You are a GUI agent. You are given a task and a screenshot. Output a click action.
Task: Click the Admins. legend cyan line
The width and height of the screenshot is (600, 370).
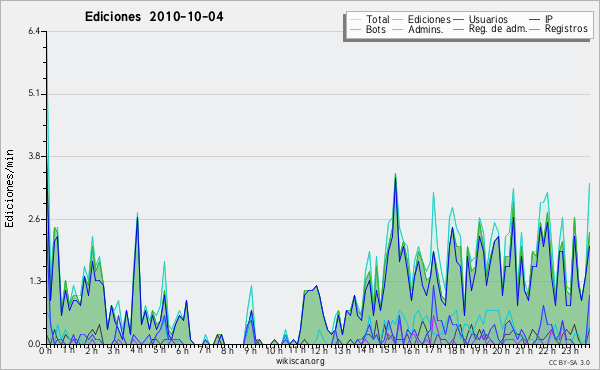[398, 29]
